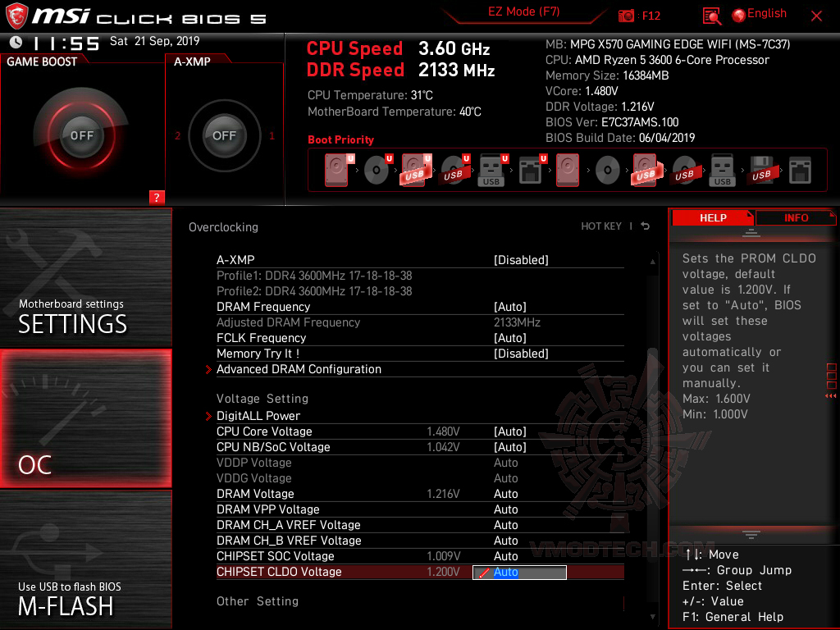Close the BIOS with the X icon
Viewport: 840px width, 630px height.
(816, 16)
